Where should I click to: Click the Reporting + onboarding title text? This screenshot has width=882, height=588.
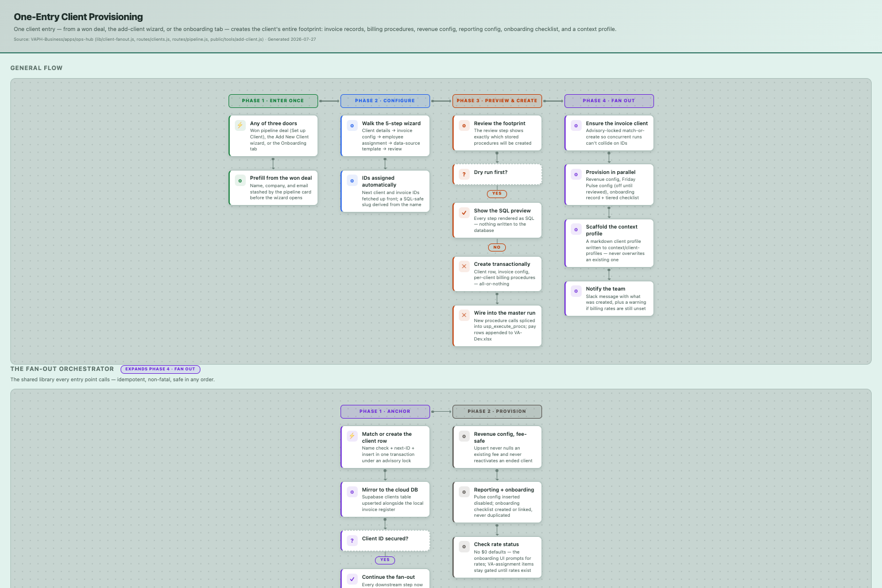504,490
